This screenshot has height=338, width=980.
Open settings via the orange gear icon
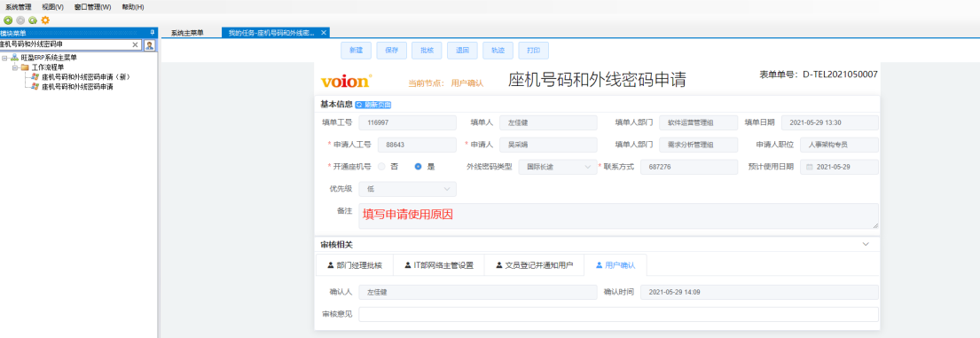tap(45, 20)
